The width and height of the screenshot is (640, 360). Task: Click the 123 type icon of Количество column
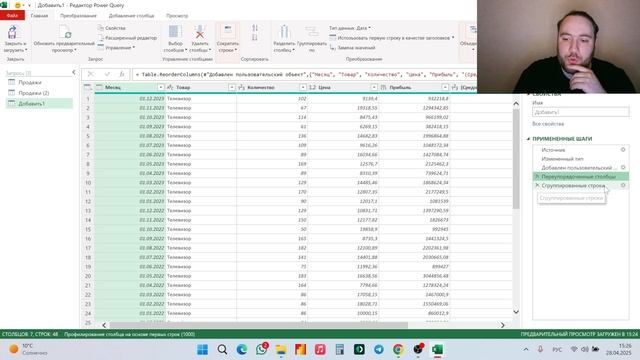pos(241,87)
